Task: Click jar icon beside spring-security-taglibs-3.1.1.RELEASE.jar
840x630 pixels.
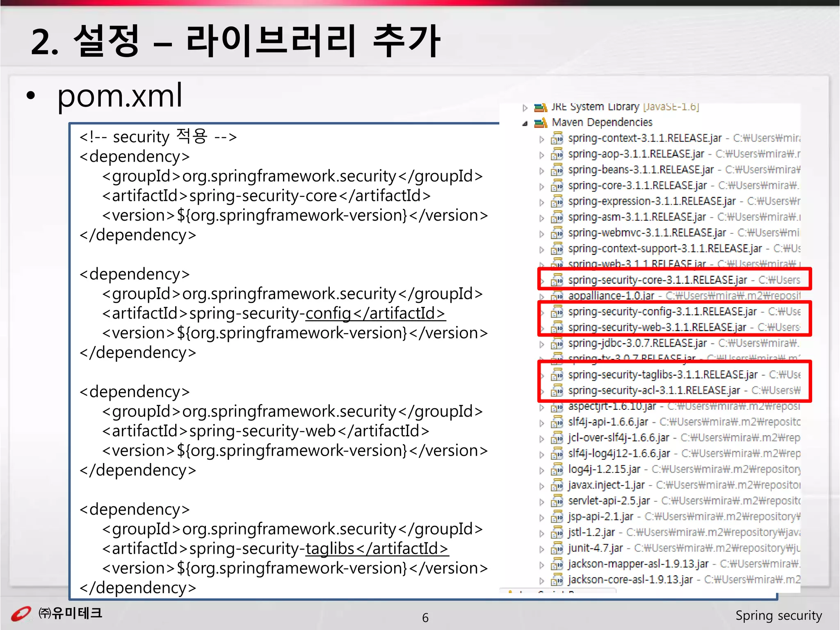Action: tap(557, 375)
